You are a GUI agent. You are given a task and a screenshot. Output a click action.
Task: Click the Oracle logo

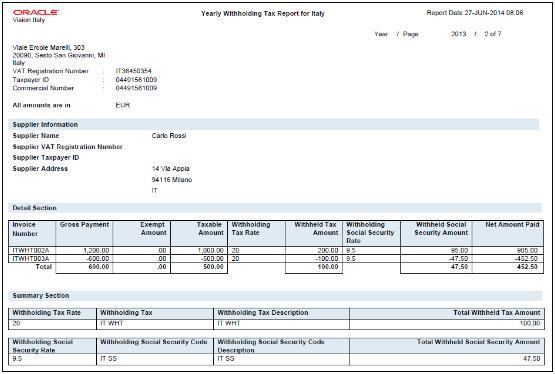click(x=36, y=12)
